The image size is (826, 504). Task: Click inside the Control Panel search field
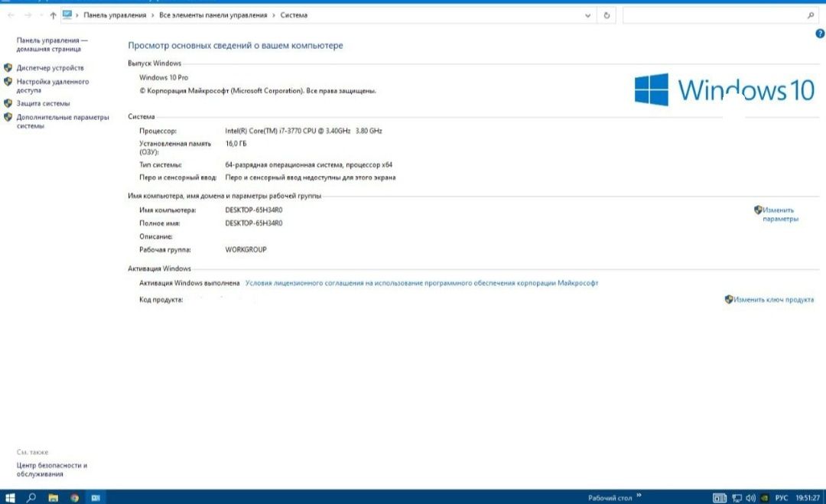point(714,15)
